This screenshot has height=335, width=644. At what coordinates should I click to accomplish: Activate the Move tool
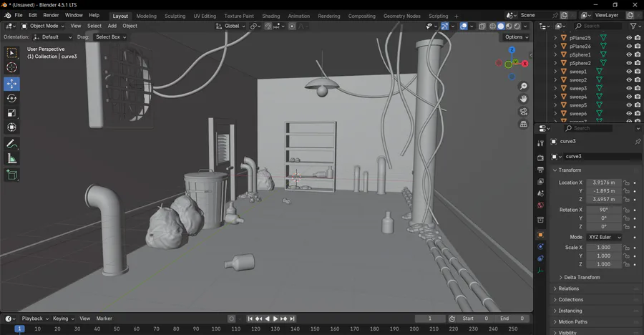click(x=12, y=84)
